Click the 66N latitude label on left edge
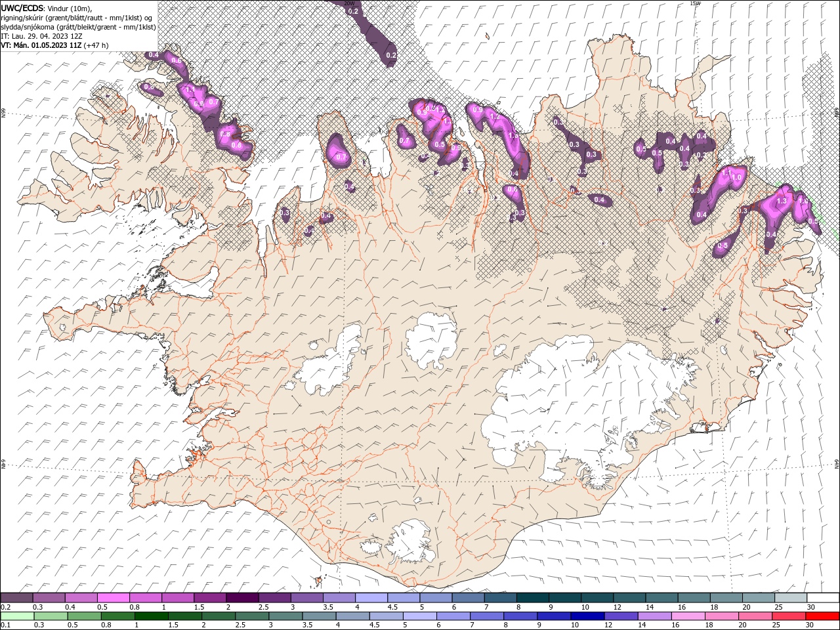The image size is (840, 630). [x=3, y=114]
